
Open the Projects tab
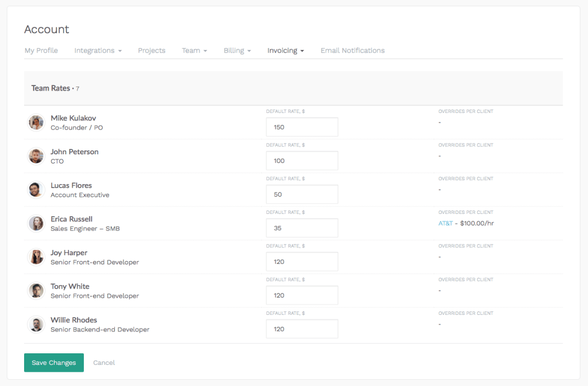[151, 50]
